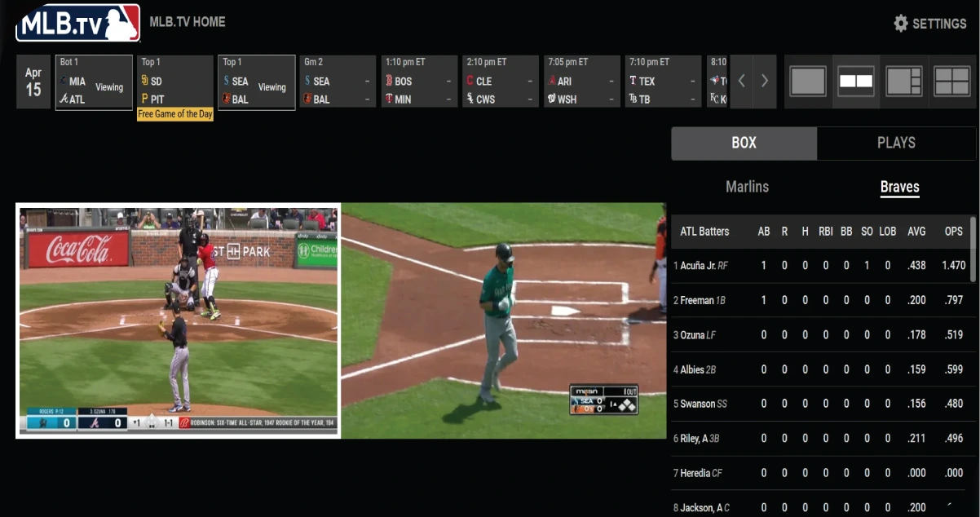Open the Settings gear icon
The image size is (980, 517).
901,24
